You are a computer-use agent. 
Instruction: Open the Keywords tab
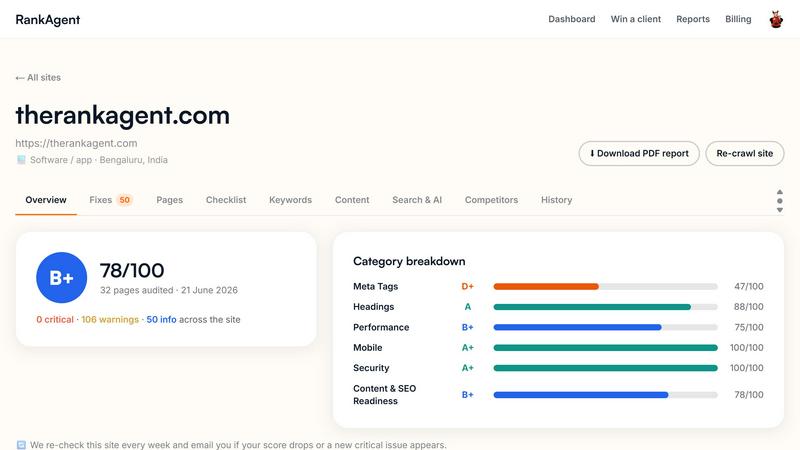290,200
